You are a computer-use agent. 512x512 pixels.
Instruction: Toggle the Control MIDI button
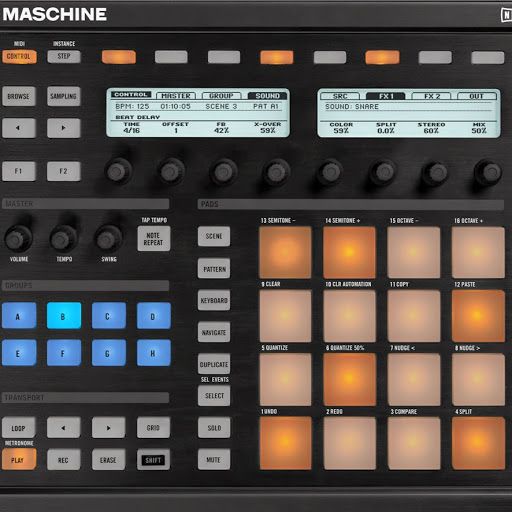(19, 56)
